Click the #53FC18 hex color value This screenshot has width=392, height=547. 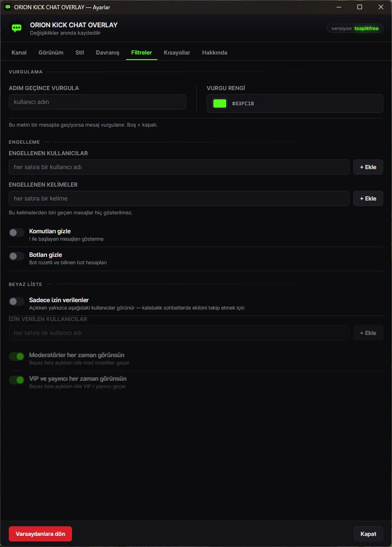[x=243, y=103]
